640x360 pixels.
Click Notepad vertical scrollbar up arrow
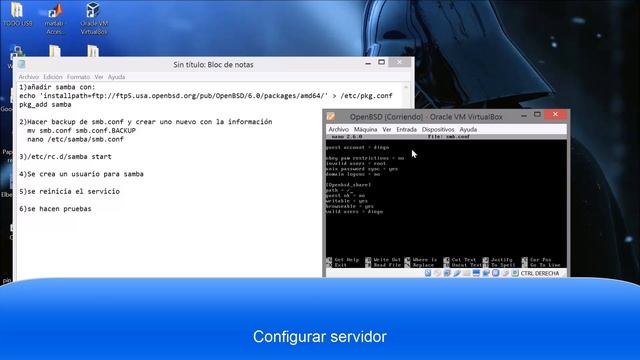point(406,87)
